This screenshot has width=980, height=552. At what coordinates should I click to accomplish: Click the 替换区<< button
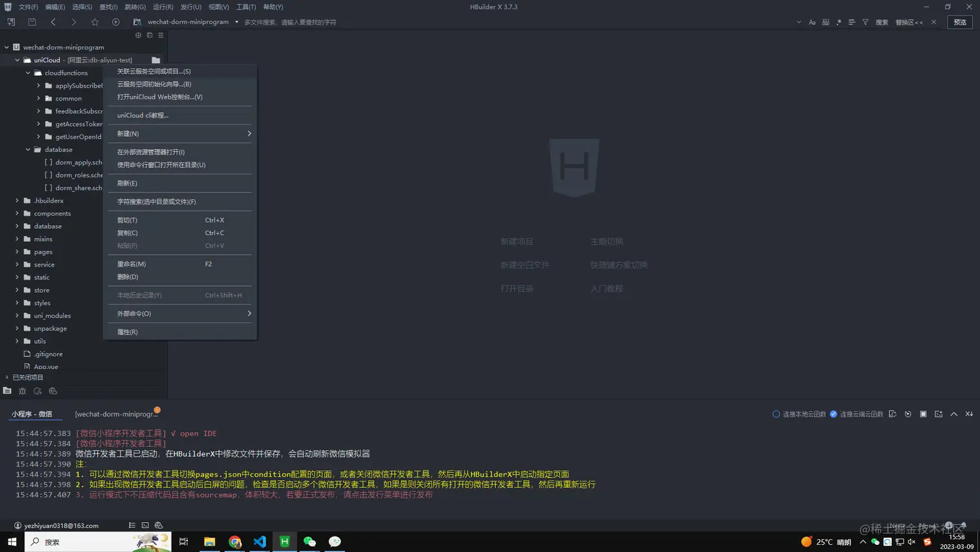click(909, 22)
